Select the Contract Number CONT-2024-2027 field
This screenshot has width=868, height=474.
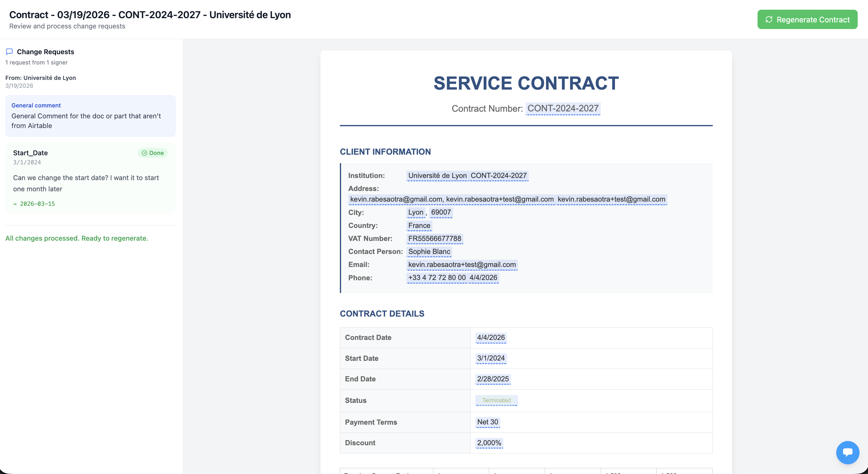563,108
